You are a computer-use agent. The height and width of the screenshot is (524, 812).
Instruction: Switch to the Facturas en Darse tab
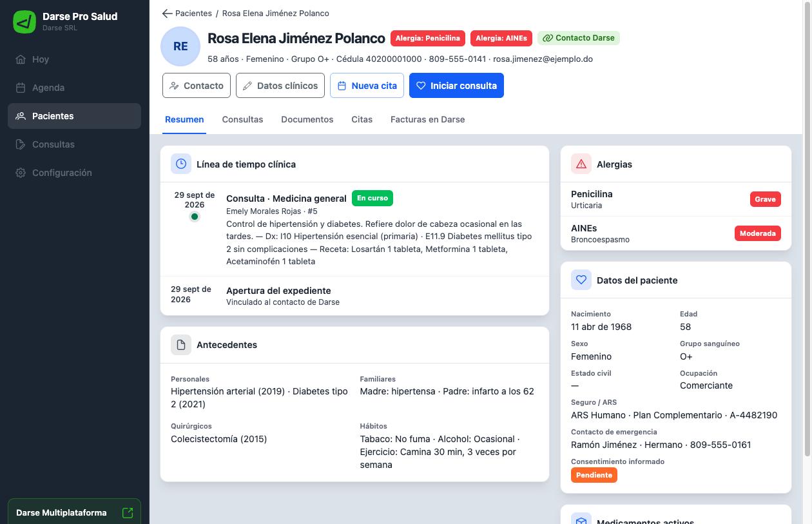428,119
